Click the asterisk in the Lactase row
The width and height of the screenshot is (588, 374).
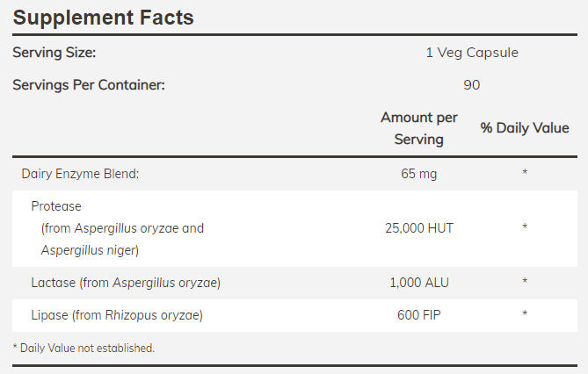[525, 283]
